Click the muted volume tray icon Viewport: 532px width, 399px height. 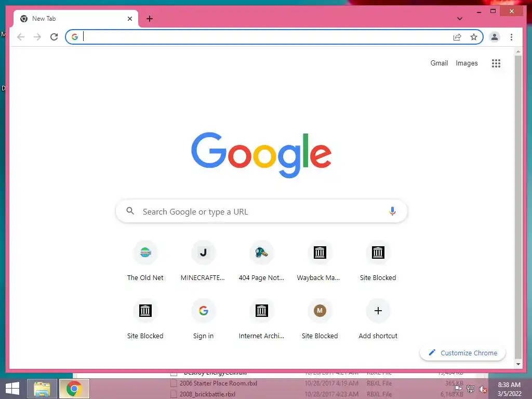click(483, 389)
